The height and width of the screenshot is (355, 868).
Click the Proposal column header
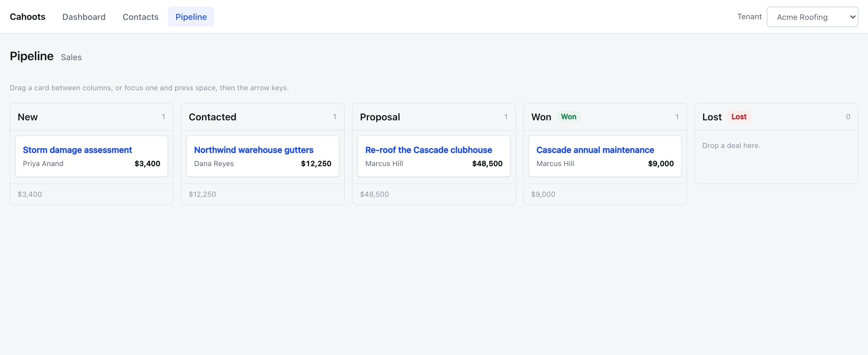[x=434, y=117]
